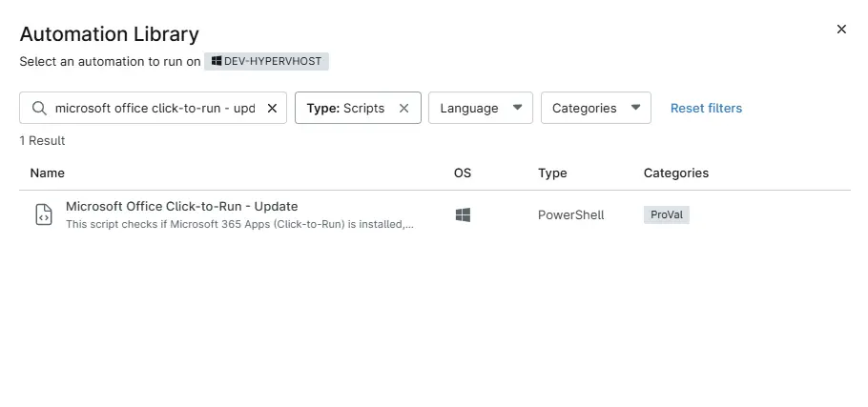Click the Windows OS icon in result row
This screenshot has height=407, width=868.
tap(463, 215)
